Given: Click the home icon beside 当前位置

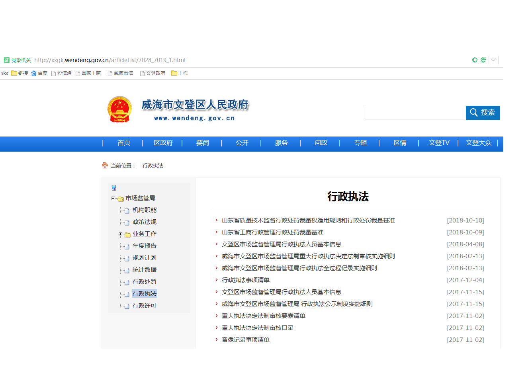Looking at the screenshot, I should 105,165.
